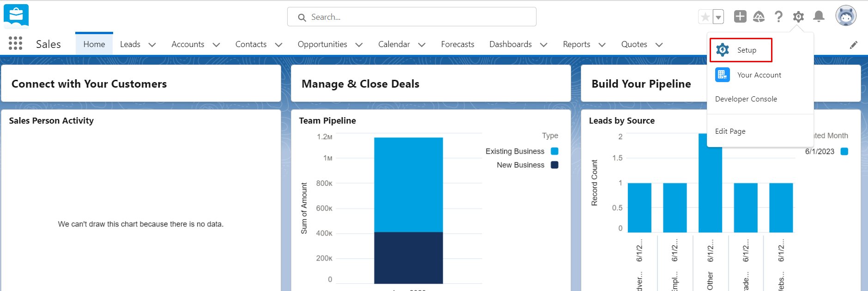Screen dimensions: 868x291
Task: Switch to the Home tab
Action: tap(94, 44)
